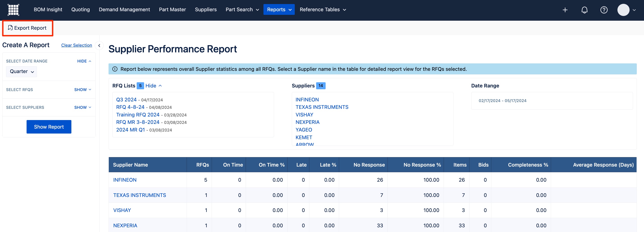The image size is (644, 232).
Task: Click the Supplier Performance Report heading
Action: point(172,49)
